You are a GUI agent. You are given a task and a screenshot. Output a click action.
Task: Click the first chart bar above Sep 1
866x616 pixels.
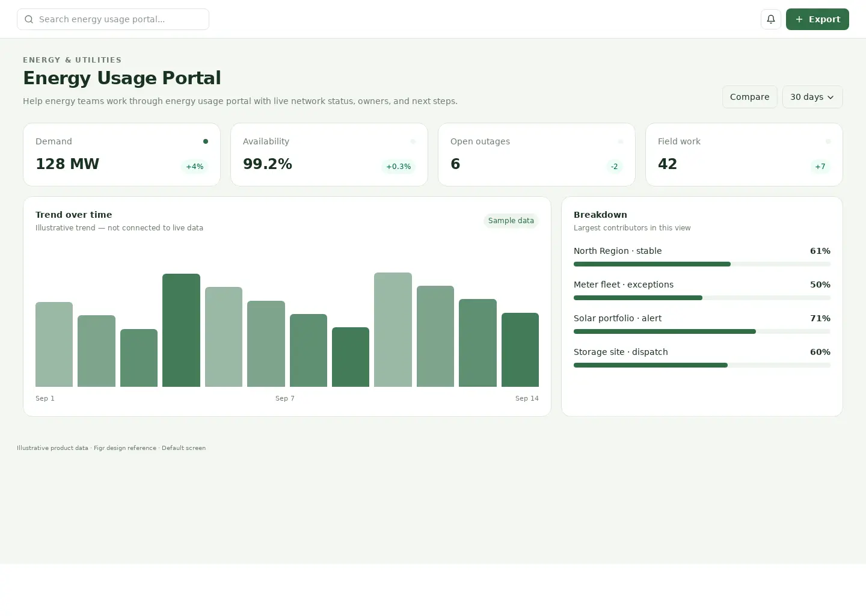coord(54,344)
